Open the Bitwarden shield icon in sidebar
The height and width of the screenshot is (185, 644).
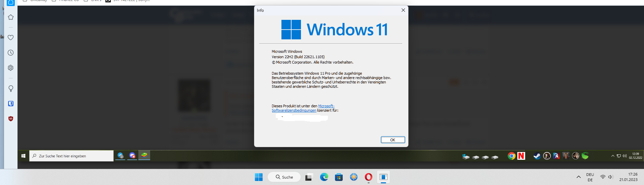point(11,104)
